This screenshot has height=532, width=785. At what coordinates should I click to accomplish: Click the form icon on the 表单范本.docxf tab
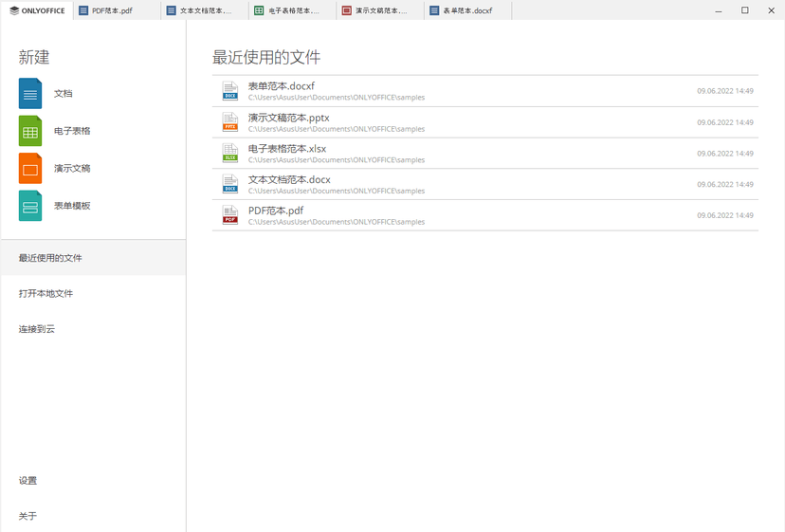click(434, 10)
